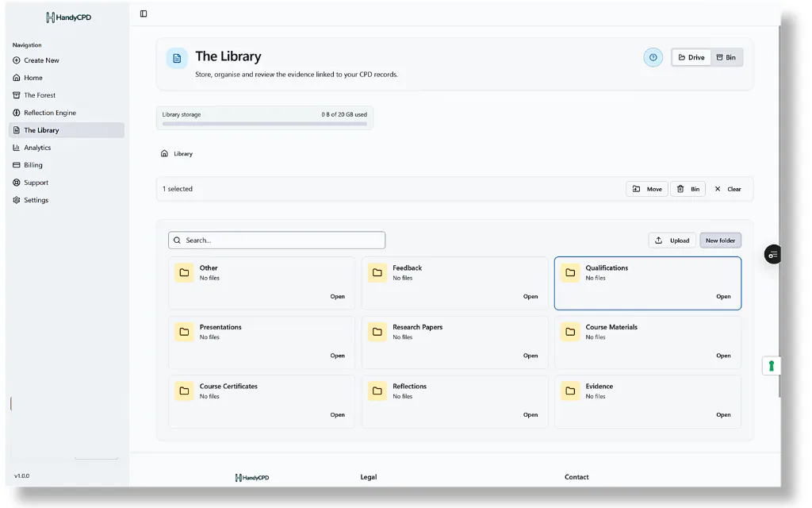
Task: Click the Upload button
Action: coord(672,241)
